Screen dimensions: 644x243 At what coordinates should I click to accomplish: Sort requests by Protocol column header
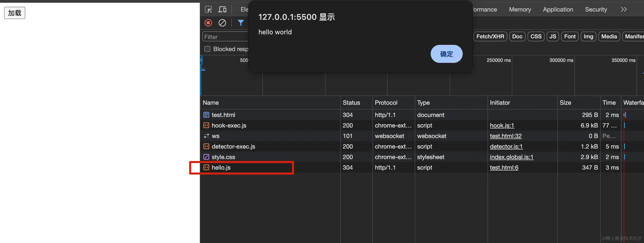click(394, 103)
